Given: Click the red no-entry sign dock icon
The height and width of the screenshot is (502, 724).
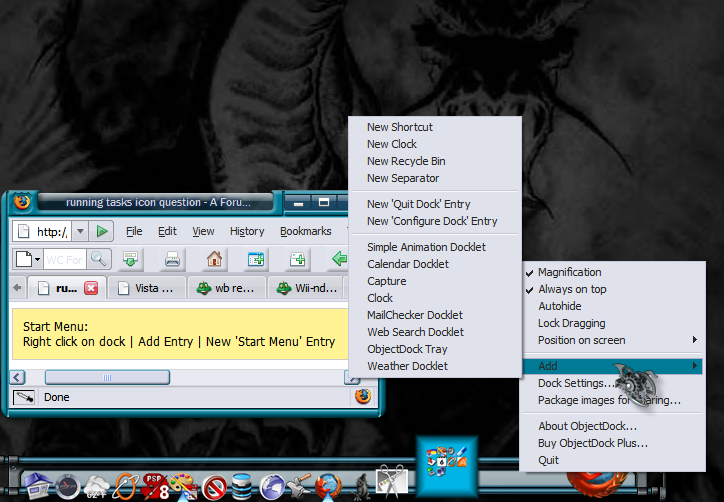Looking at the screenshot, I should (x=214, y=488).
